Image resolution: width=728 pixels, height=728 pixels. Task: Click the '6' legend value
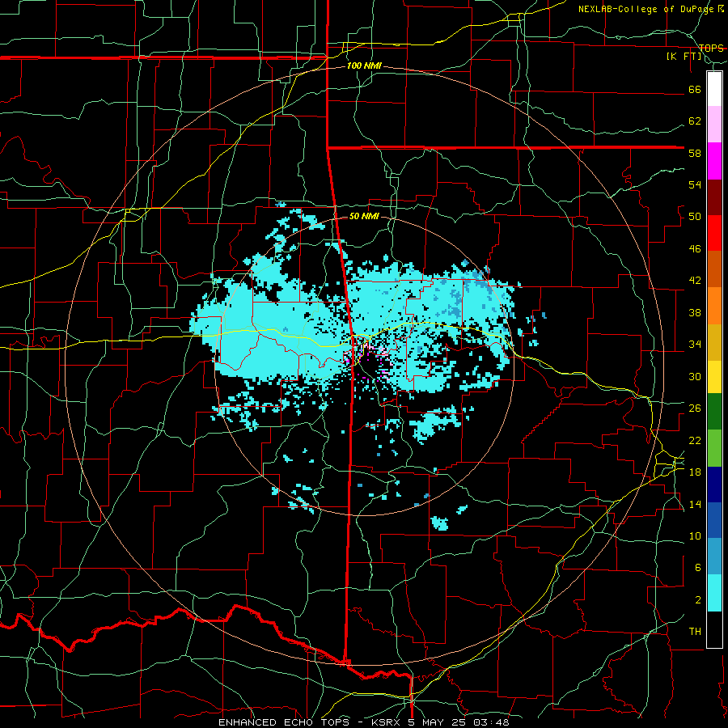[x=698, y=567]
